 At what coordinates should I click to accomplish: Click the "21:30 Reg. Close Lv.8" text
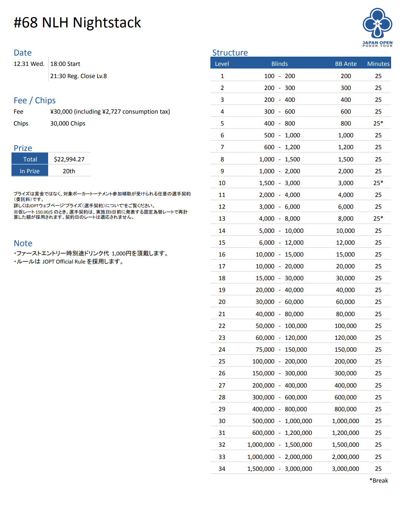(x=79, y=76)
